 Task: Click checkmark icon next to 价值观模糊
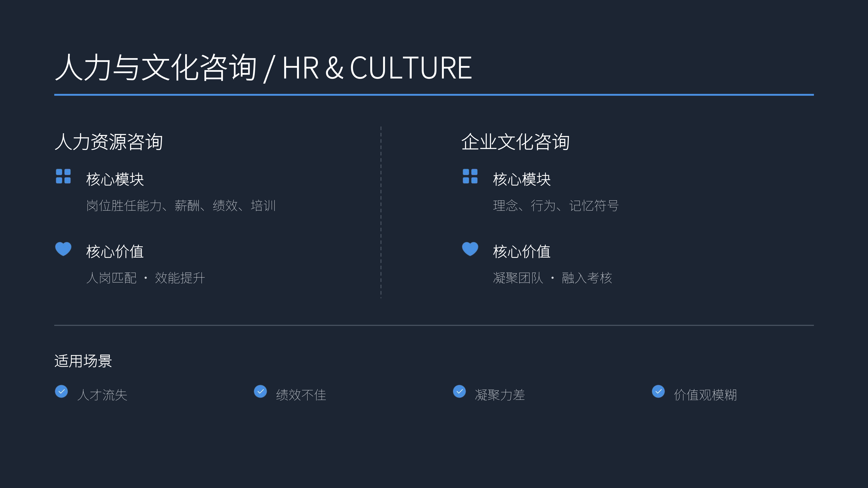658,391
